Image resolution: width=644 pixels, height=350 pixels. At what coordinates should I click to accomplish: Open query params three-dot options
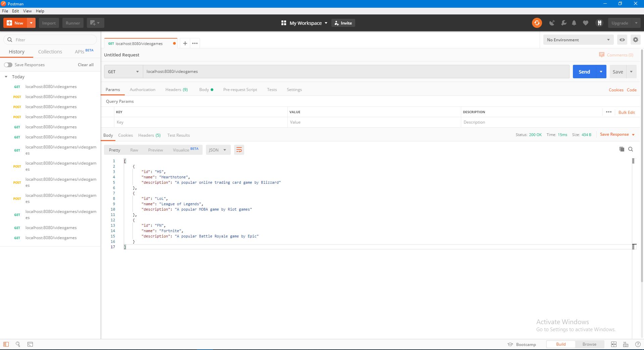(608, 112)
